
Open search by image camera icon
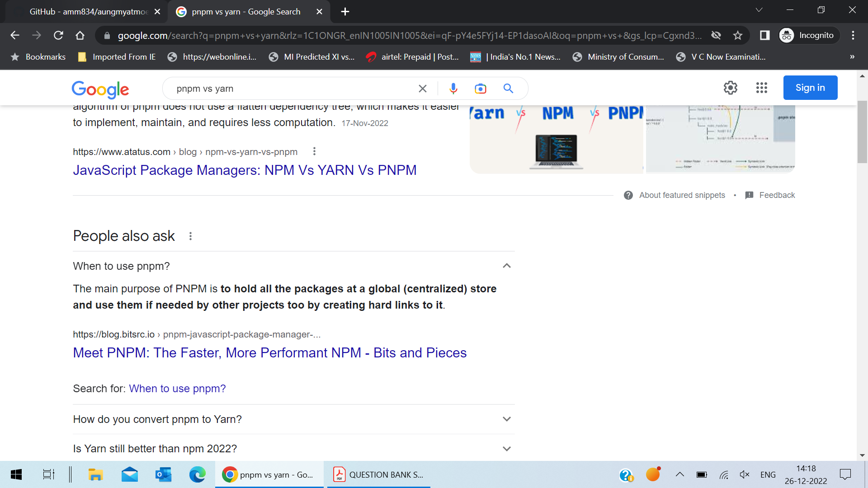point(480,89)
